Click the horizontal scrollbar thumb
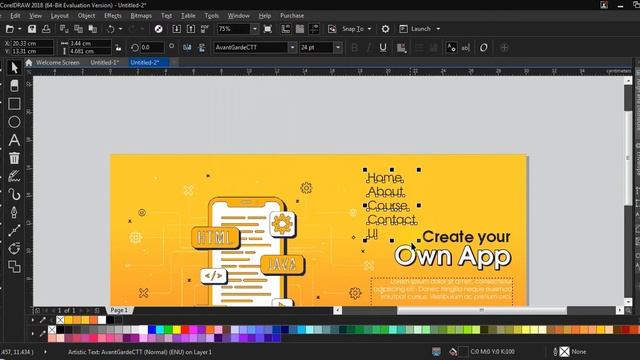Image resolution: width=640 pixels, height=360 pixels. 482,311
